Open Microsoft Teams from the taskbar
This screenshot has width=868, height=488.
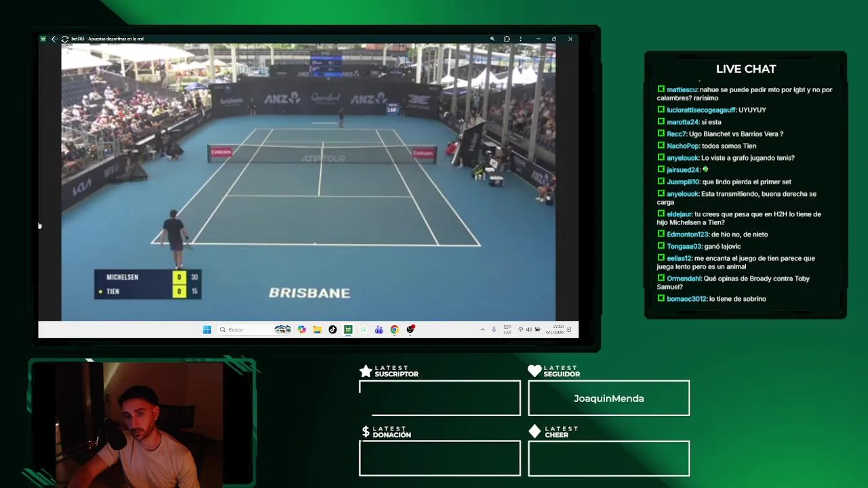[x=378, y=329]
